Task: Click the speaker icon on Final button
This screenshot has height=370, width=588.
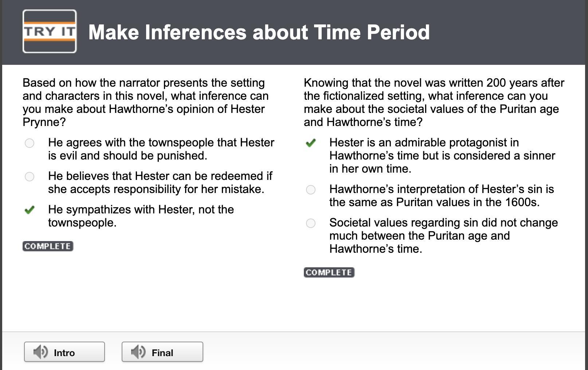Action: (138, 352)
